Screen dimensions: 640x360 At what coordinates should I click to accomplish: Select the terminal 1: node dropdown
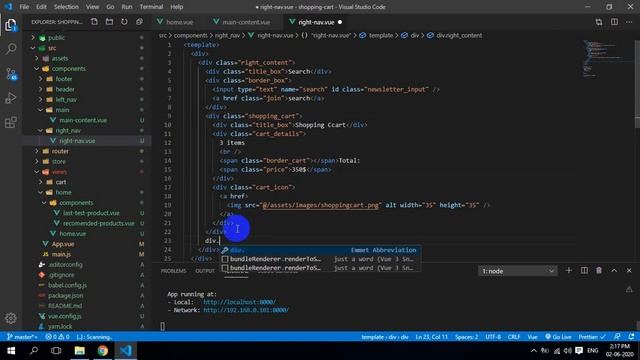518,271
